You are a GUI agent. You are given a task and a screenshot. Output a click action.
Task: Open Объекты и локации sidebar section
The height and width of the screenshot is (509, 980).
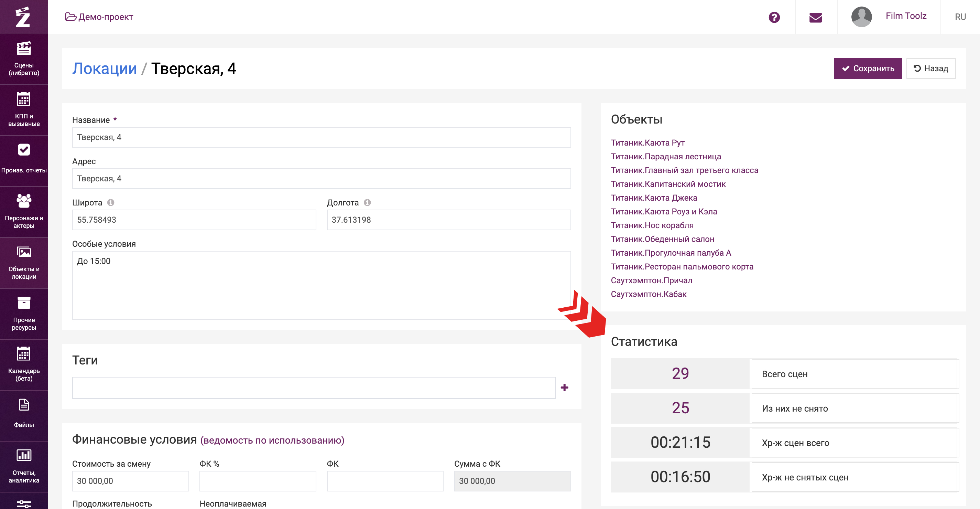click(24, 263)
